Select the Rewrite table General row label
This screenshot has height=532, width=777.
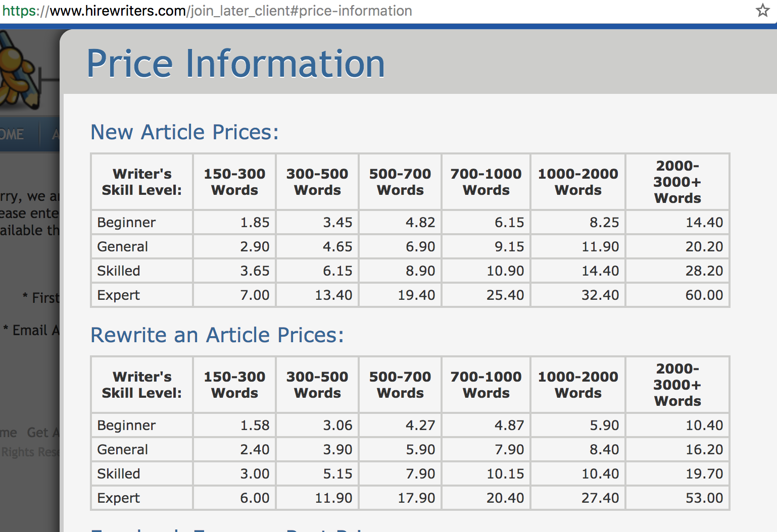coord(142,449)
